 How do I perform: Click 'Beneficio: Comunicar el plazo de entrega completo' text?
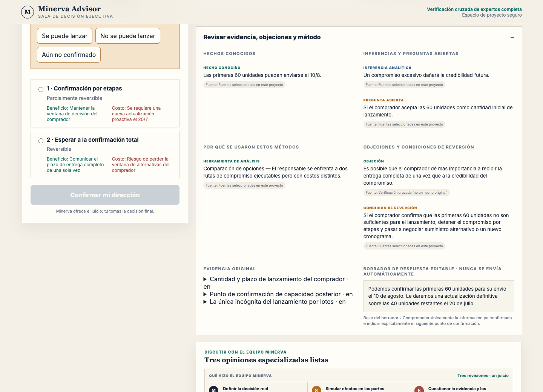coord(75,165)
